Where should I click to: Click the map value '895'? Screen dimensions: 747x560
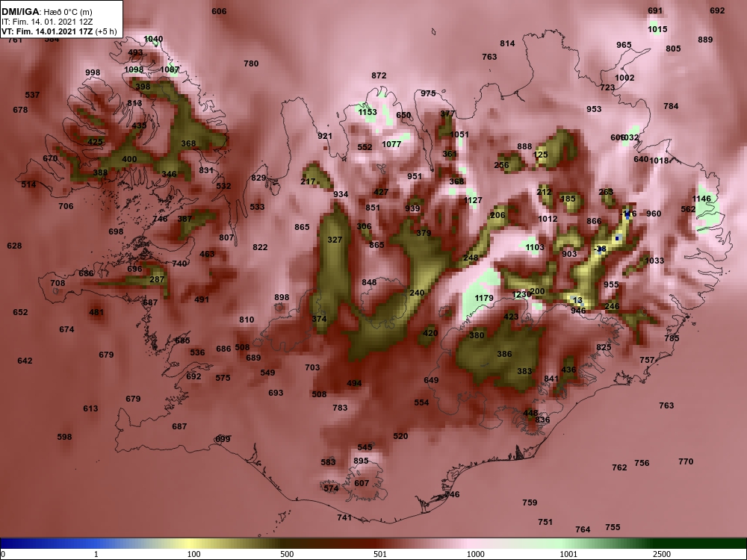(x=361, y=461)
